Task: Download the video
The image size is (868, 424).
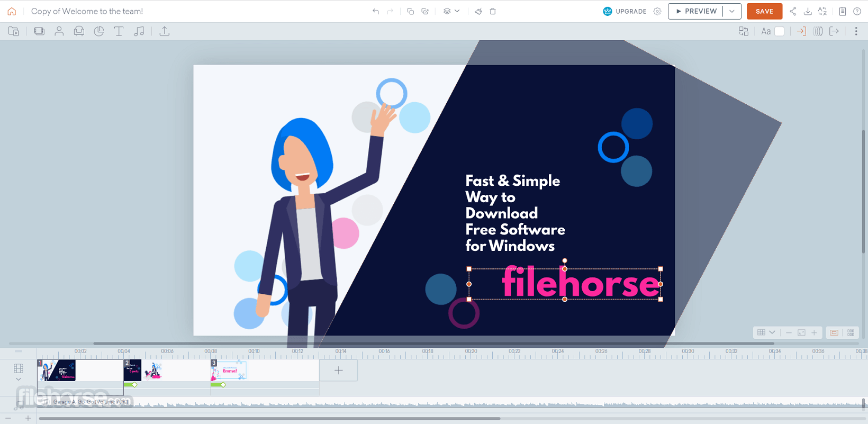Action: [x=808, y=11]
